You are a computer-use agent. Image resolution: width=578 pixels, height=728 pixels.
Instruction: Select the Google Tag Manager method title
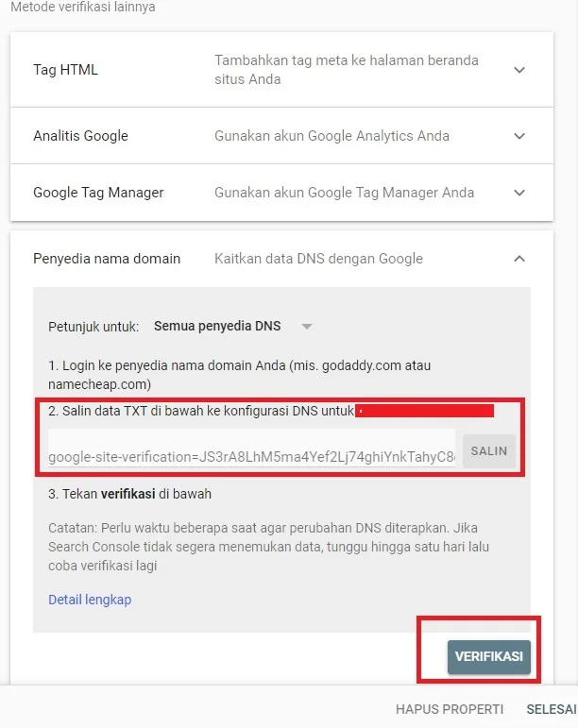98,193
